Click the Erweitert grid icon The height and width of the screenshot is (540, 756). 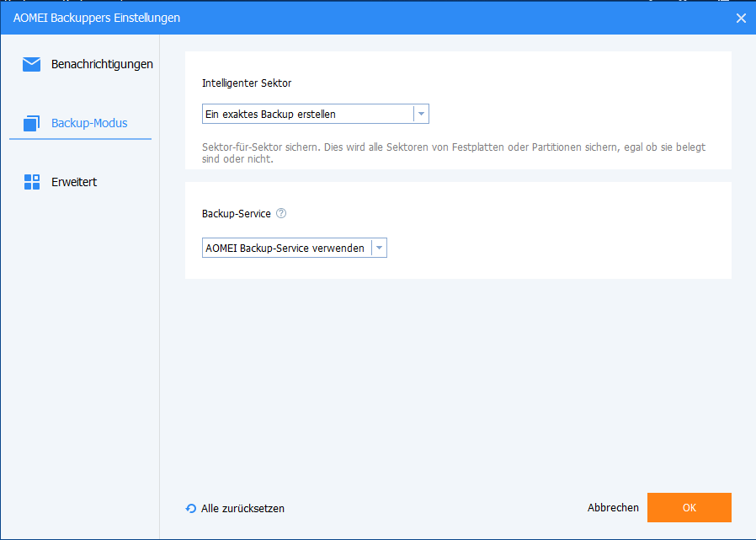coord(32,182)
